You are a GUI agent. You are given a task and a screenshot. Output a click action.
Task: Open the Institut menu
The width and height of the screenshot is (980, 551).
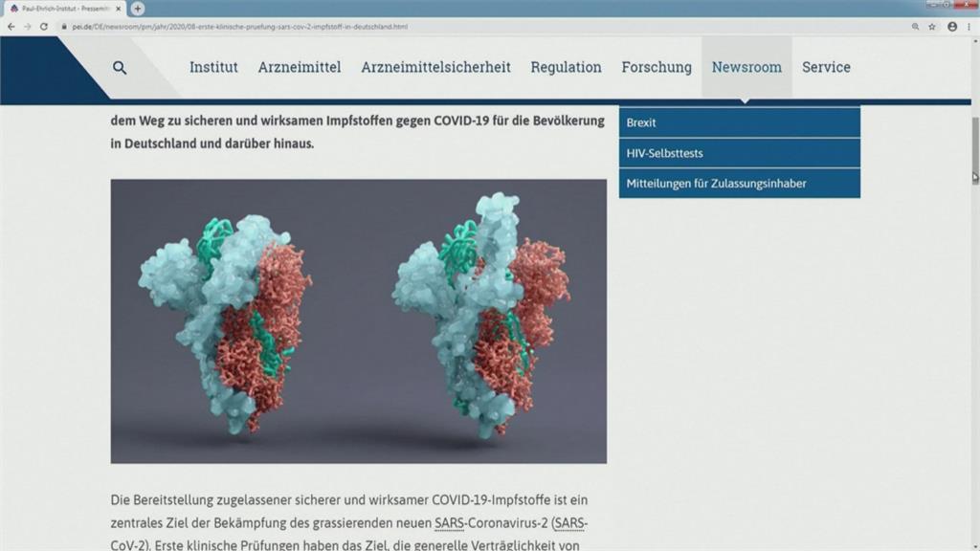[213, 67]
